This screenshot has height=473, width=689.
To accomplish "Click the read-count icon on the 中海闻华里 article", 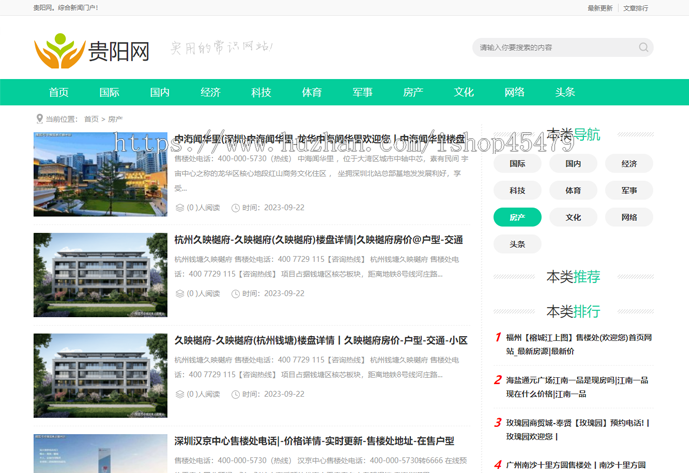I will point(180,207).
